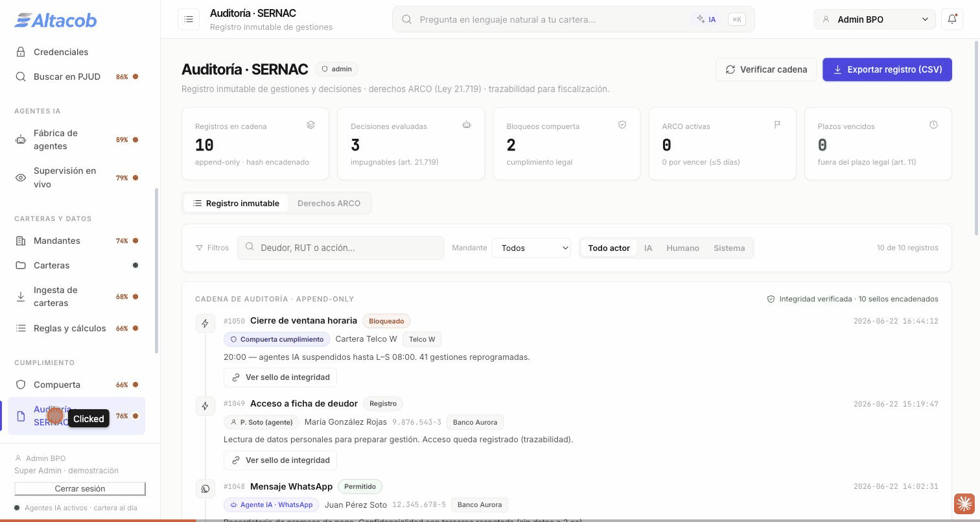This screenshot has width=980, height=522.
Task: Click the Mandantes building icon
Action: click(x=21, y=241)
